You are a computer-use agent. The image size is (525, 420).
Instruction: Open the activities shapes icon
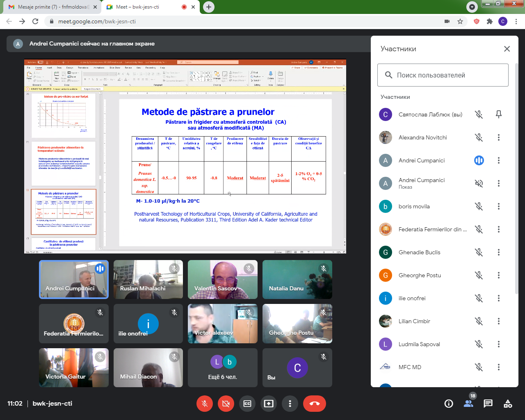508,404
